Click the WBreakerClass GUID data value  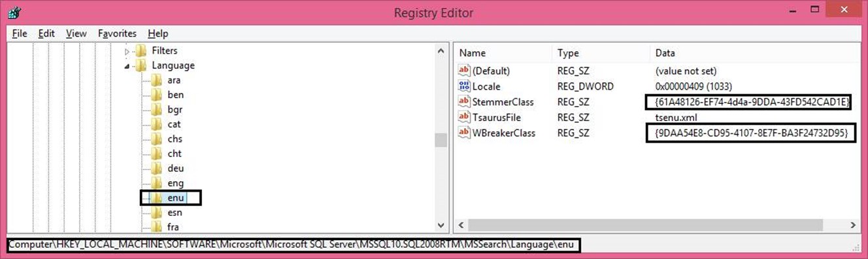(751, 133)
